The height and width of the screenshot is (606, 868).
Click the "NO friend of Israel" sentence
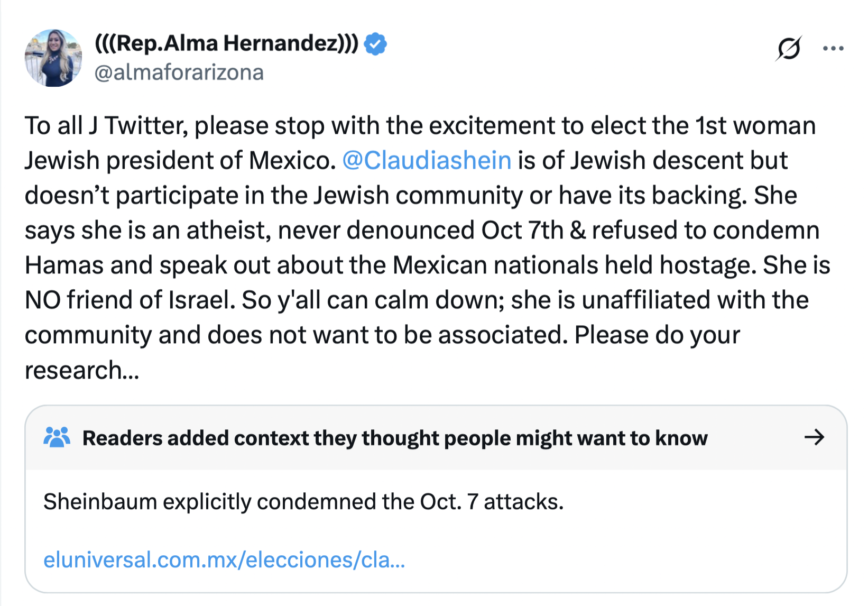tap(130, 300)
